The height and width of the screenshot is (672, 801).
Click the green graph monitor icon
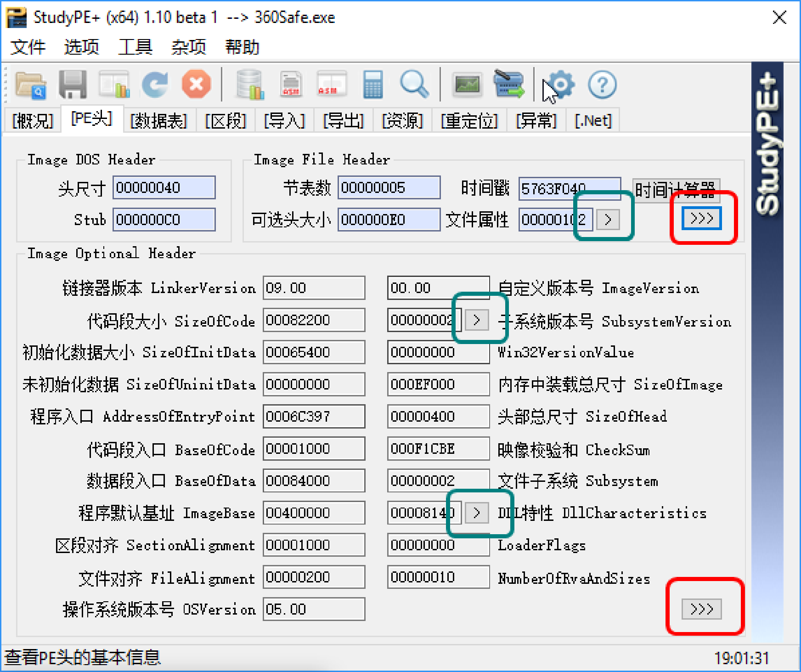tap(467, 85)
